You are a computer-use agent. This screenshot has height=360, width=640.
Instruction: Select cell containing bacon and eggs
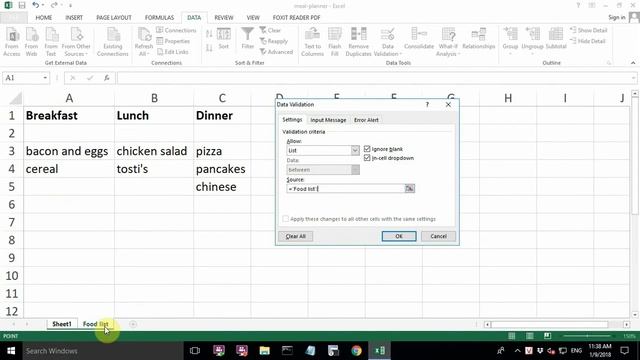(69, 151)
